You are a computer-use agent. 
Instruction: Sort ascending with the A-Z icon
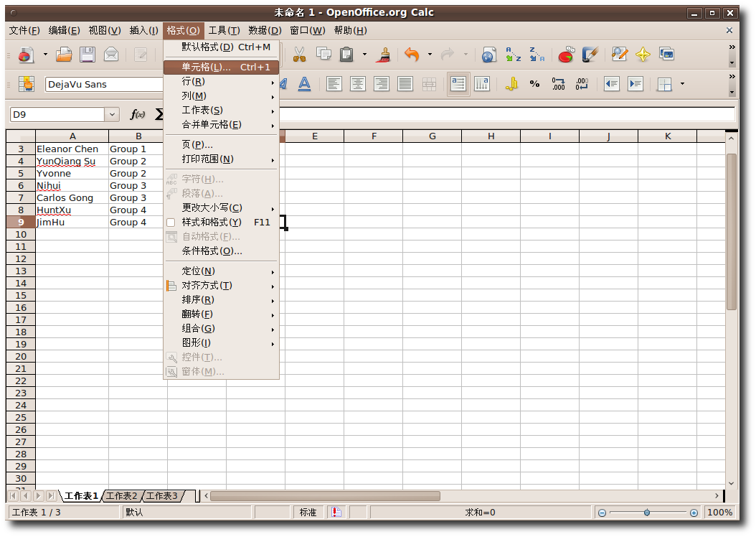513,55
